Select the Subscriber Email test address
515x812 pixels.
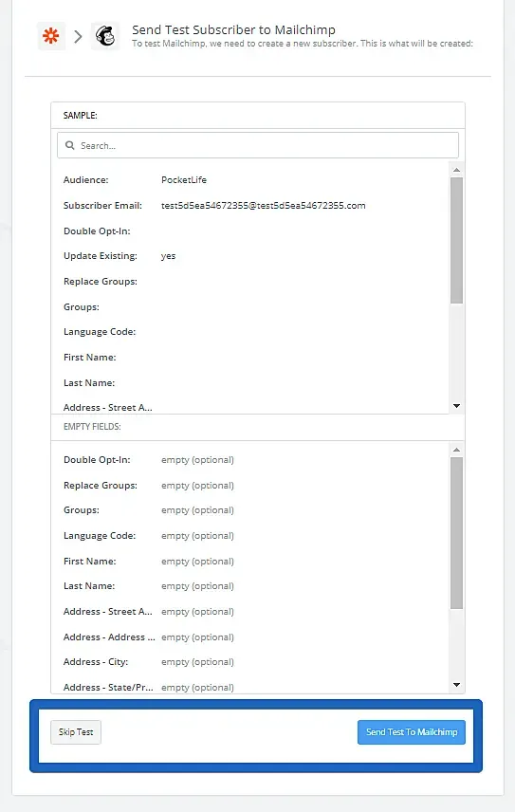point(263,206)
